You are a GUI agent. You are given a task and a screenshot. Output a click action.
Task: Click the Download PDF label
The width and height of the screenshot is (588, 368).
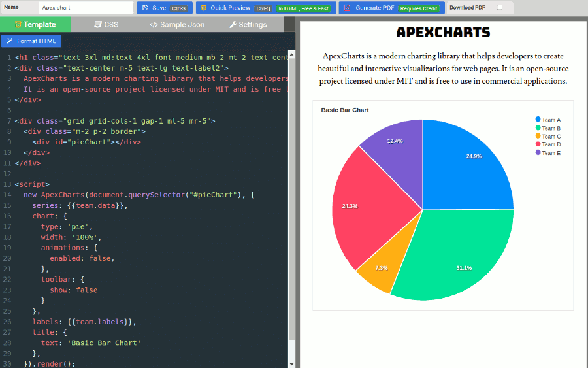pyautogui.click(x=467, y=7)
